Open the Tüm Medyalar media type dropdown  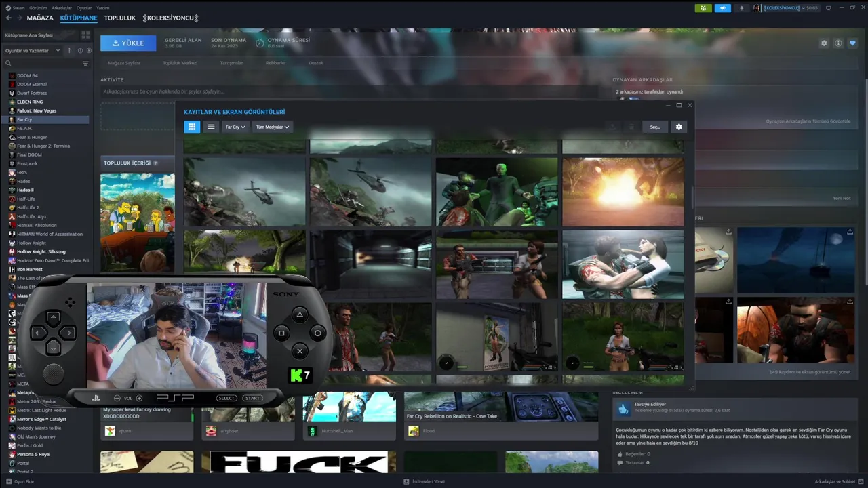coord(273,127)
